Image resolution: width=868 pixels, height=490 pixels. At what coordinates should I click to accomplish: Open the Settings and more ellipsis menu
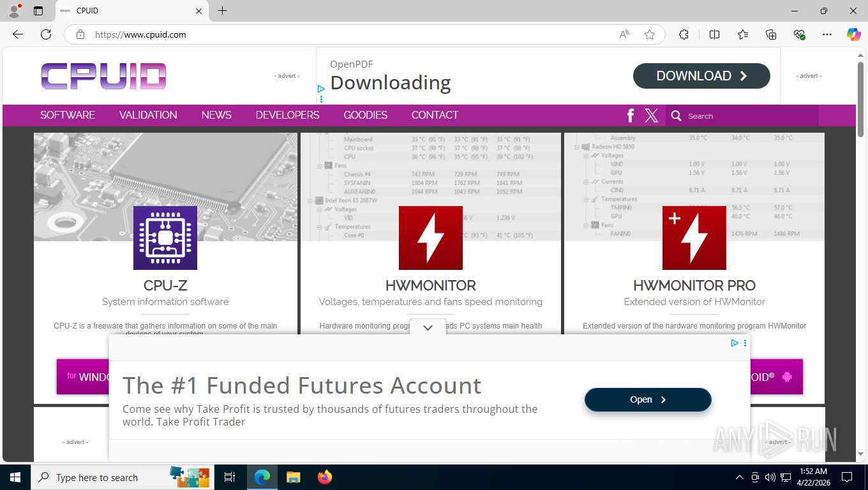[827, 34]
